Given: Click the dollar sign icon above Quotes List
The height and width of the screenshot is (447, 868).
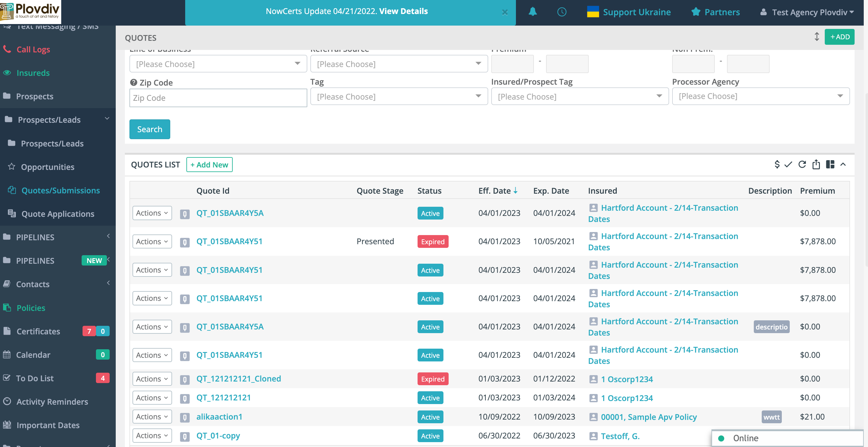Looking at the screenshot, I should 777,165.
